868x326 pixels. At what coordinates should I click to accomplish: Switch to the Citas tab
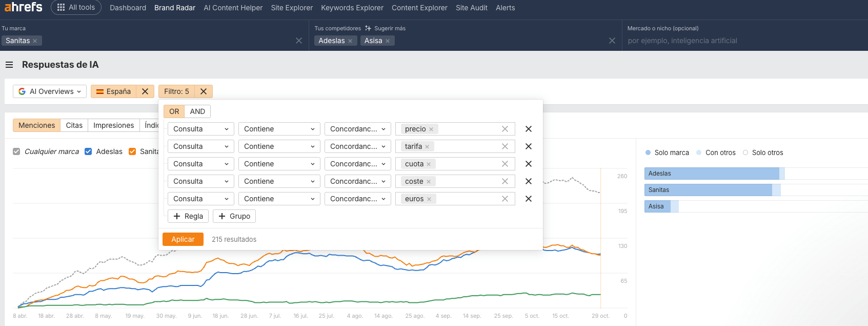[x=74, y=125]
